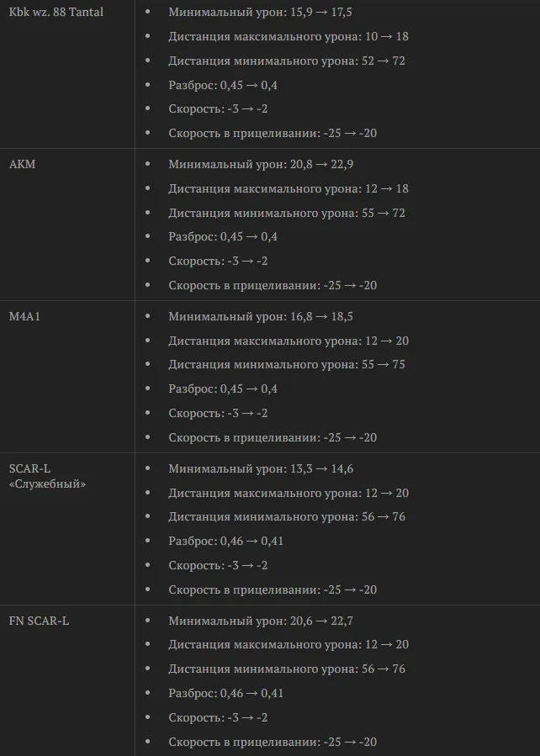Click FN SCAR-L's Минимальный урон 20,6 → 22,7

tap(261, 621)
